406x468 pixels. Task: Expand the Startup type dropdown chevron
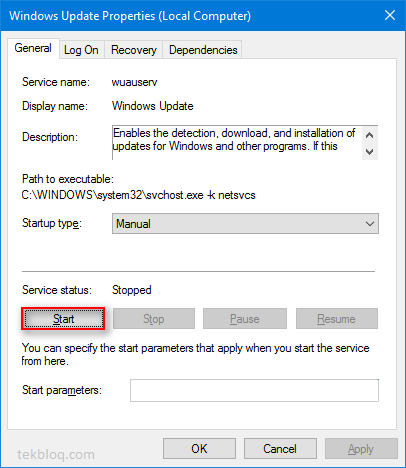370,224
